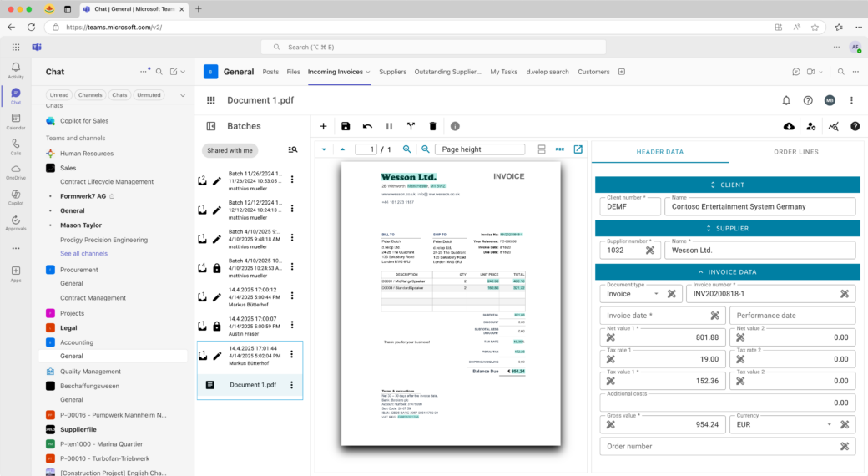Click the Teams search box
The height and width of the screenshot is (476, 868).
[x=433, y=47]
